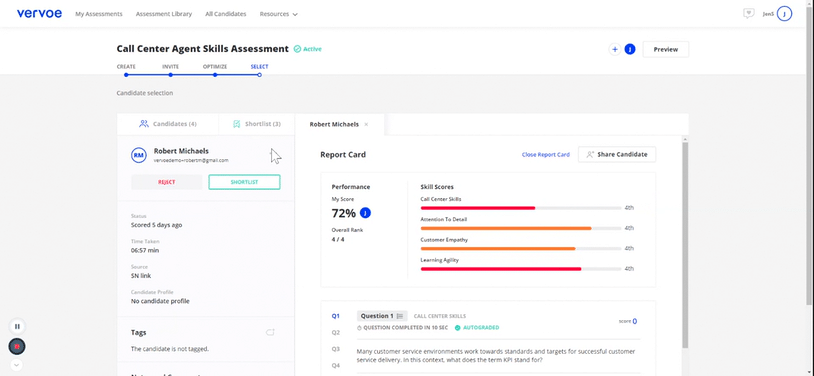Expand the Resources menu
814x376 pixels.
279,14
